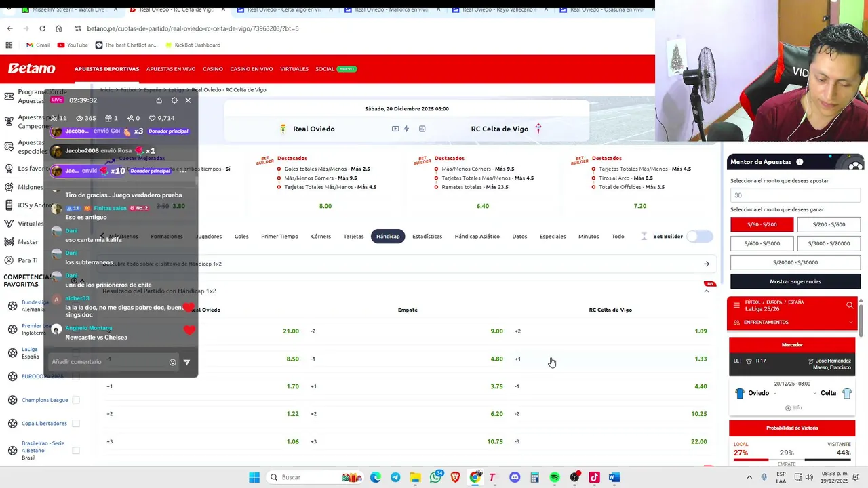The height and width of the screenshot is (488, 868).
Task: Open the Chrome apps grid icon
Action: pos(9,45)
